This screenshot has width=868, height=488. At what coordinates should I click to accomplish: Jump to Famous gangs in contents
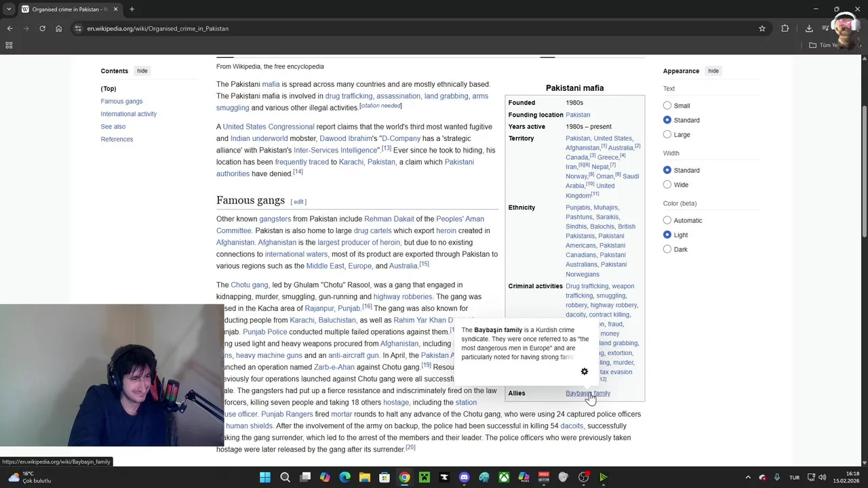(121, 101)
